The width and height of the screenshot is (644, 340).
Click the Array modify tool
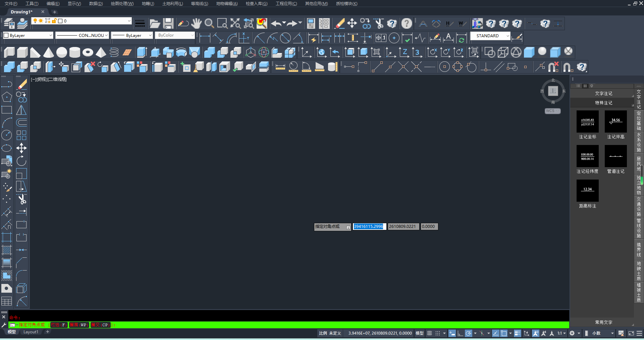tap(21, 135)
